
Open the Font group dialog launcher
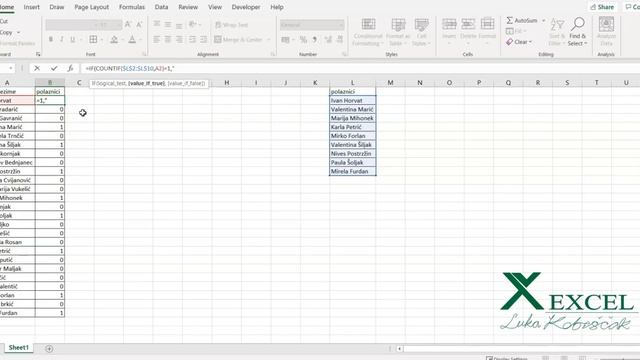tap(144, 54)
